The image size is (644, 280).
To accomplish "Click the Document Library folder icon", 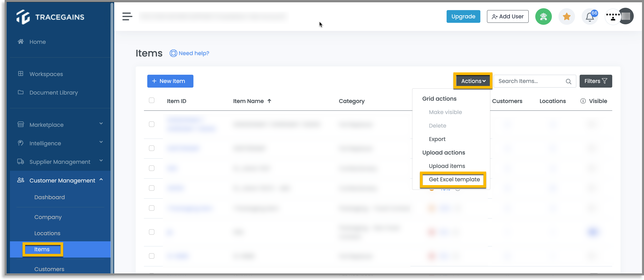I will (21, 92).
